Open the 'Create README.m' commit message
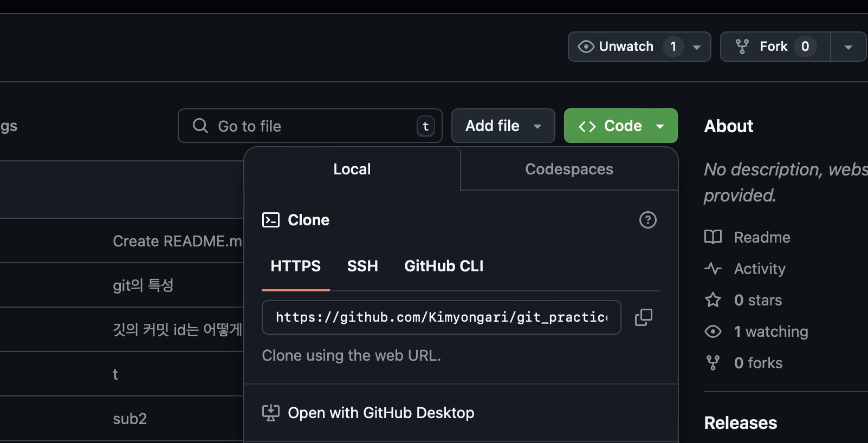Screen dimensions: 868x443 click(x=178, y=241)
